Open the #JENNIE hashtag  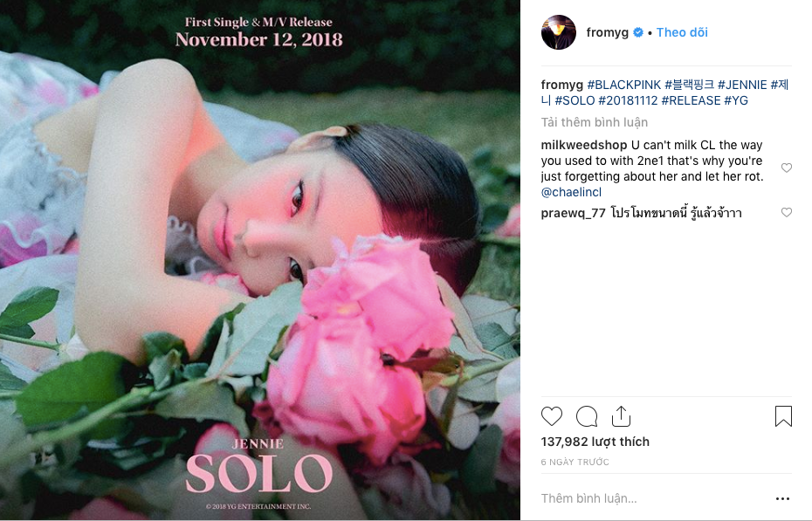(741, 85)
